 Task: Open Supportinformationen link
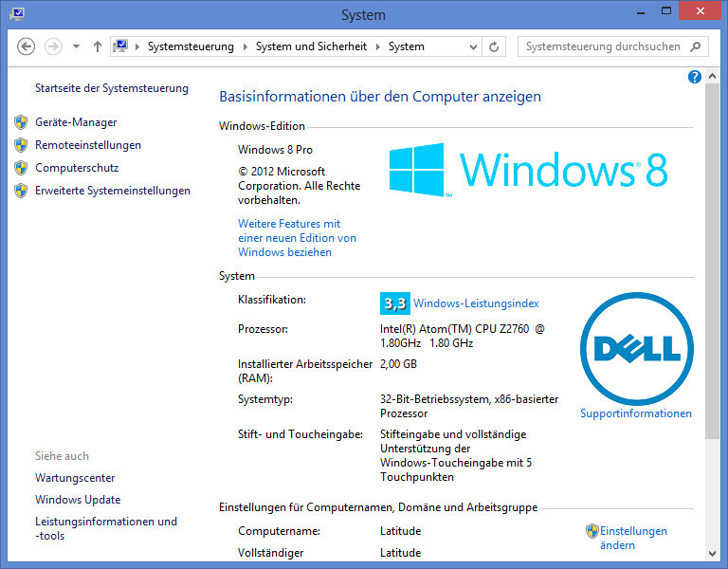coord(636,413)
